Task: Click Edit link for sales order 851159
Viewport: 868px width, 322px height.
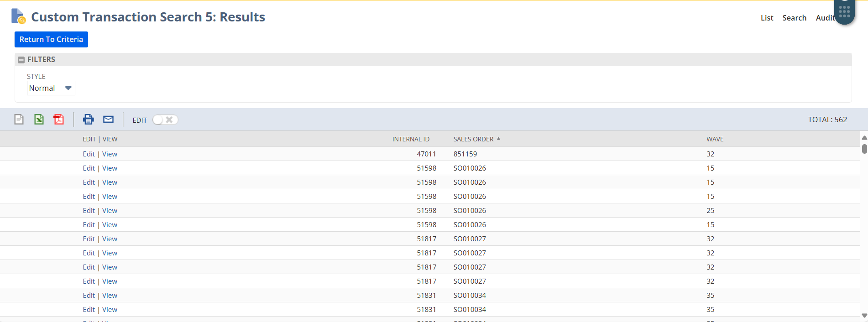Action: [89, 154]
